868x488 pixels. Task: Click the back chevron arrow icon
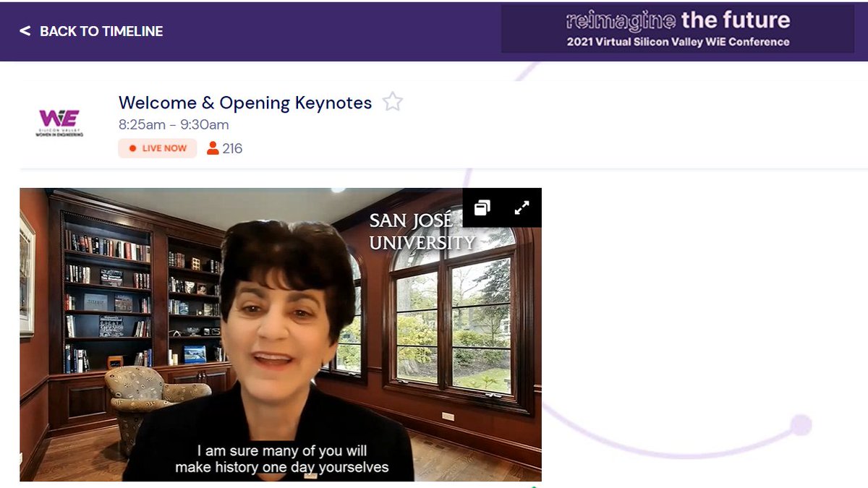point(25,31)
